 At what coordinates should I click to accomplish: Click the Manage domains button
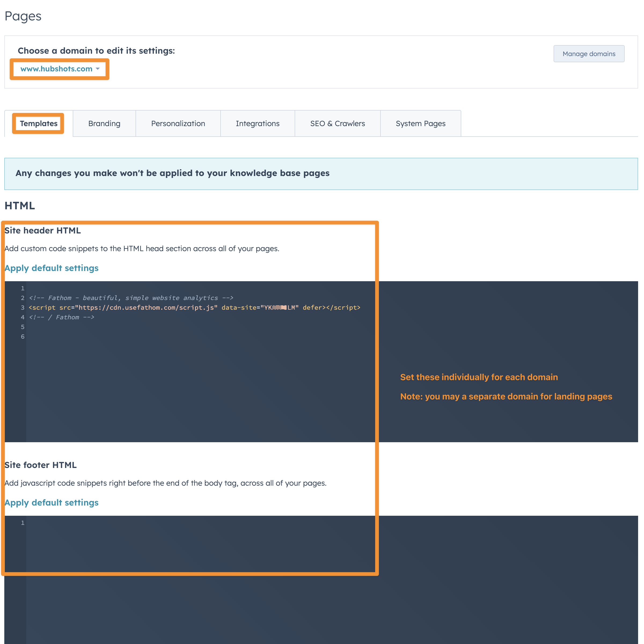coord(589,54)
